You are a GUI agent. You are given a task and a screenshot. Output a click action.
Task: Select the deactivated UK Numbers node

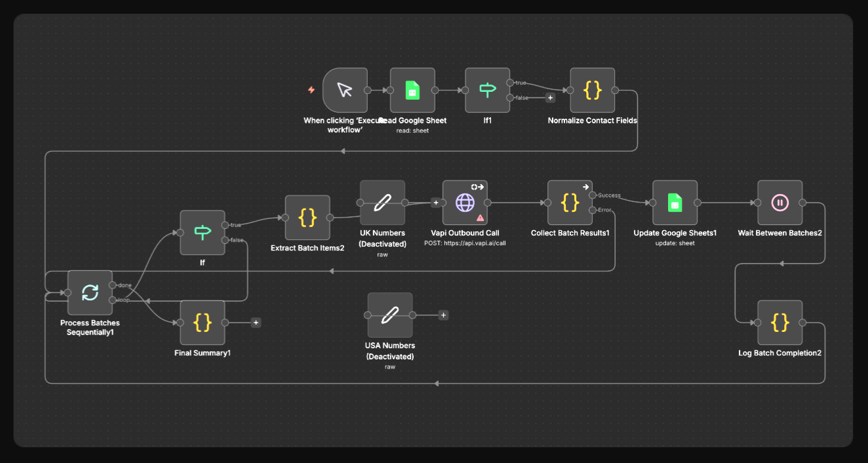click(382, 203)
